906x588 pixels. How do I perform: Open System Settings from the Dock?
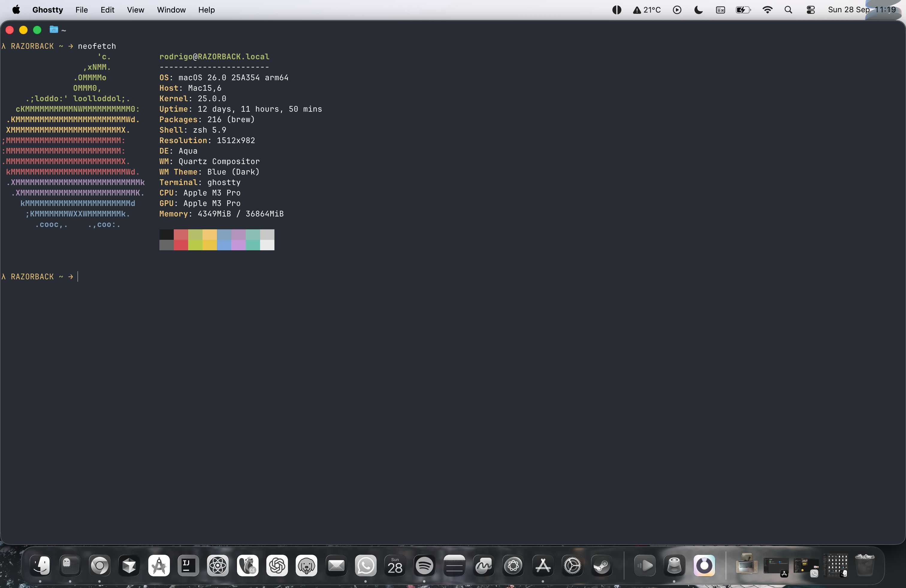coord(572,566)
